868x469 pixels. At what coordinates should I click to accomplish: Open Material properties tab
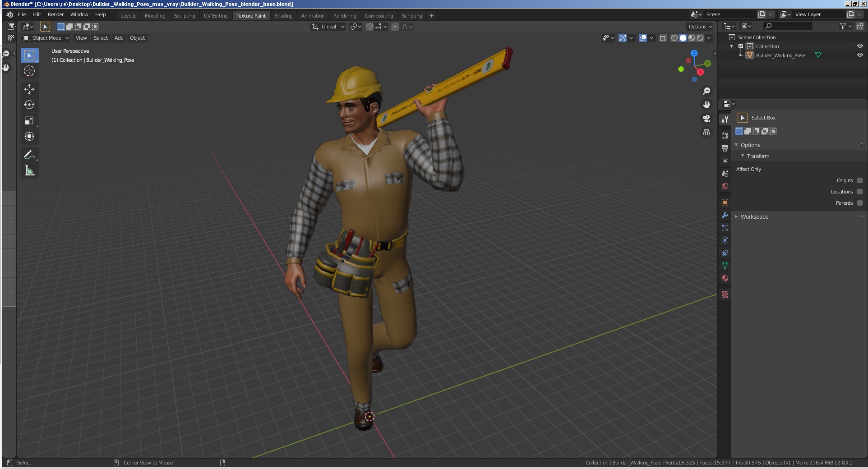725,278
